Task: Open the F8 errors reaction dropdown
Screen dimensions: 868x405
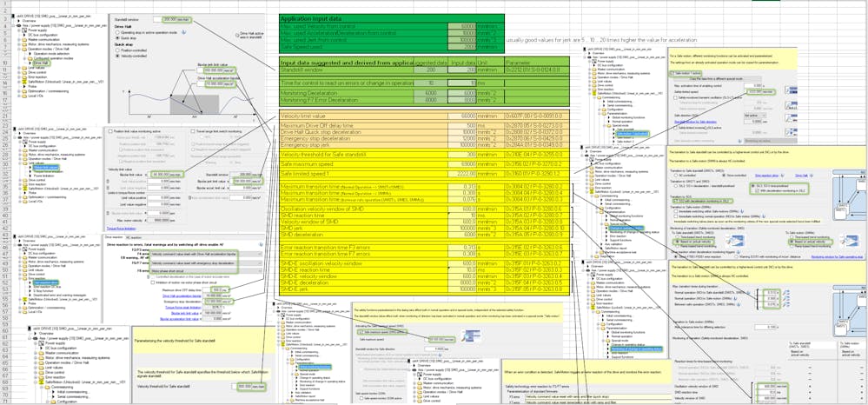Action: pos(207,271)
